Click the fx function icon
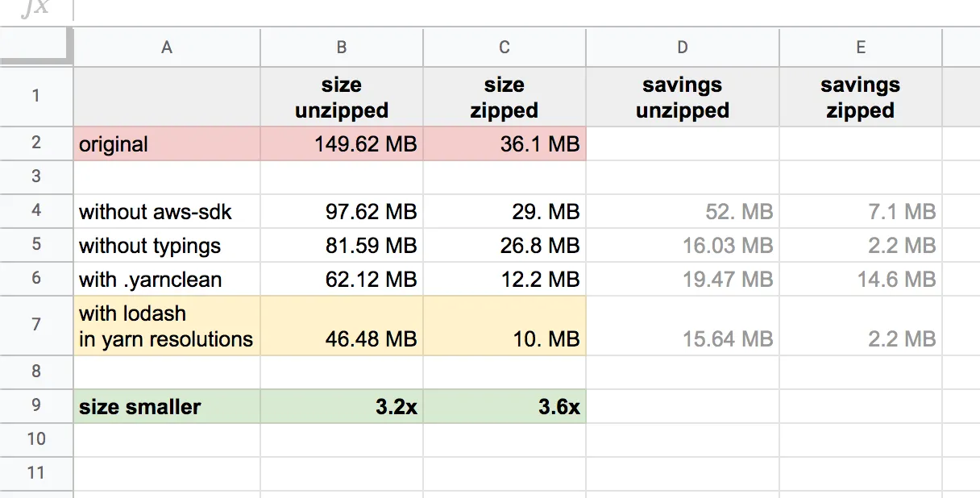Viewport: 980px width, 498px height. click(x=35, y=8)
